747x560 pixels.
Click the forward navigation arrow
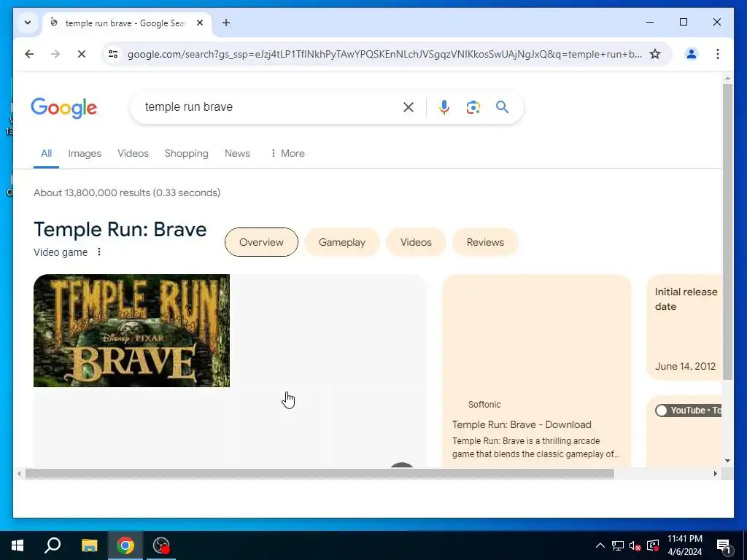click(x=55, y=54)
